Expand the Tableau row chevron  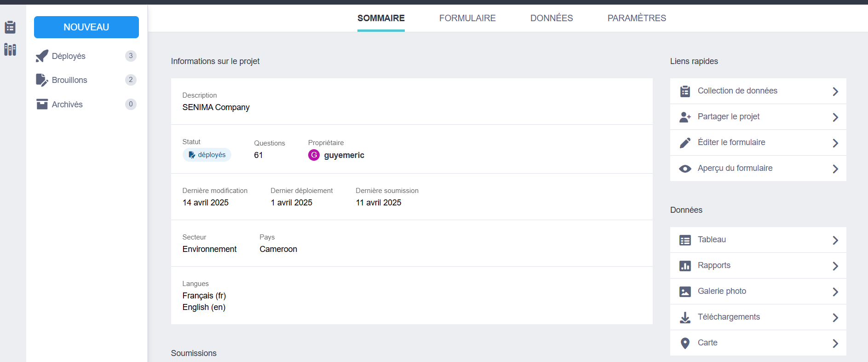tap(835, 240)
